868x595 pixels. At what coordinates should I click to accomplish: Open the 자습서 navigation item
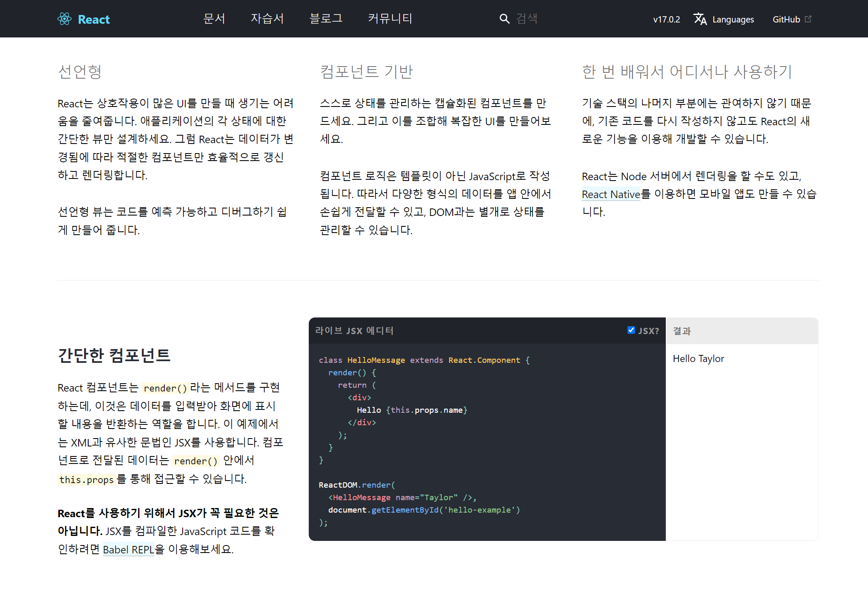267,19
